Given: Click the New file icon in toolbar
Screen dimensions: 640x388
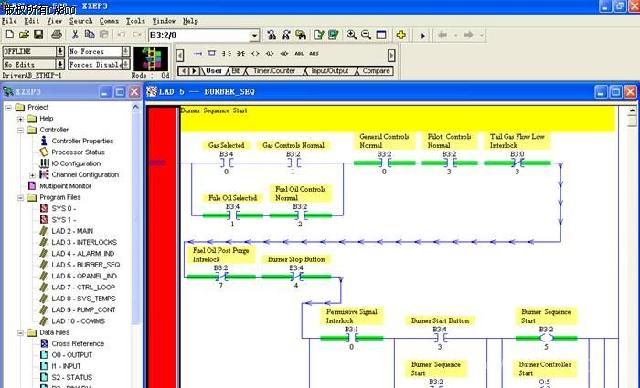Looking at the screenshot, I should pos(10,35).
